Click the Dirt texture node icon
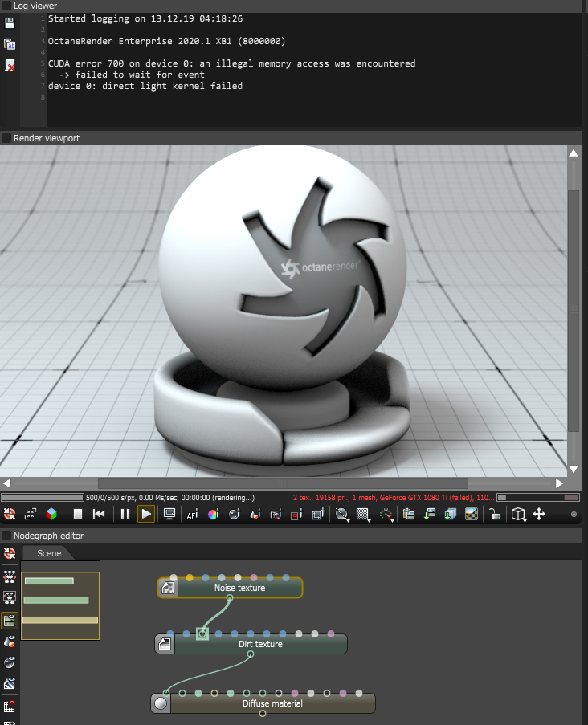588x725 pixels. (x=165, y=644)
